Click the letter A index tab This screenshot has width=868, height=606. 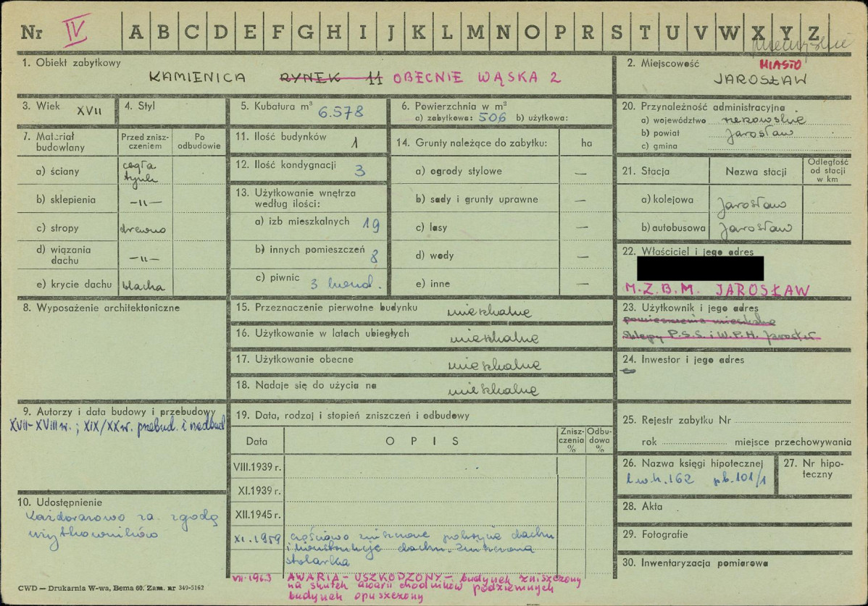pos(135,32)
